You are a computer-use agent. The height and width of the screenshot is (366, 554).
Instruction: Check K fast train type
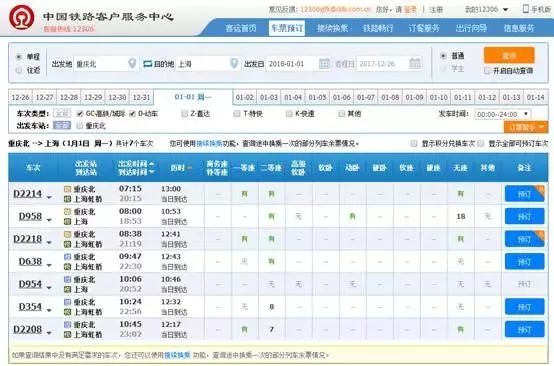(289, 113)
